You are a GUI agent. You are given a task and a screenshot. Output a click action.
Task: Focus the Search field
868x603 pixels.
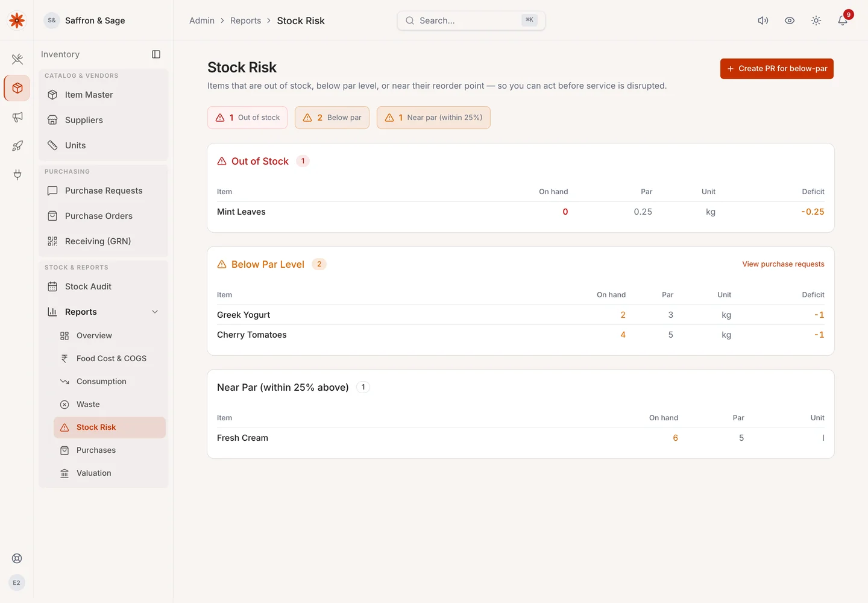point(471,21)
